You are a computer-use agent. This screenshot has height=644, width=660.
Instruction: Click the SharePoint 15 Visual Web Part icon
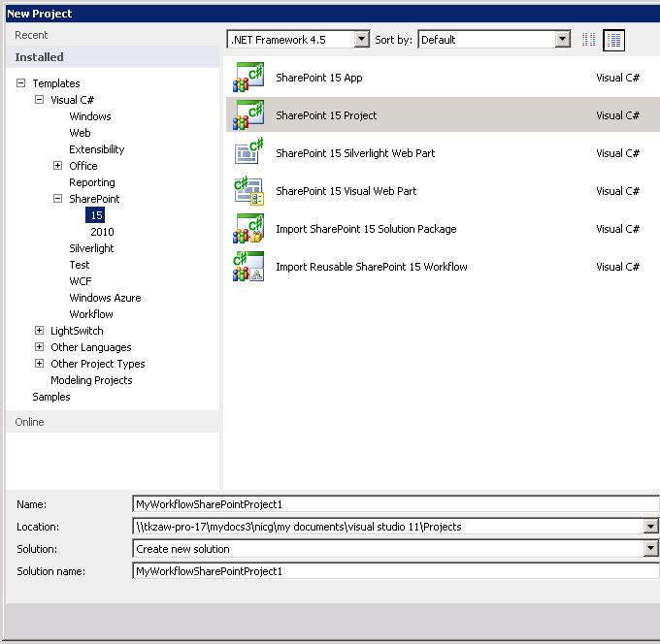pos(248,191)
